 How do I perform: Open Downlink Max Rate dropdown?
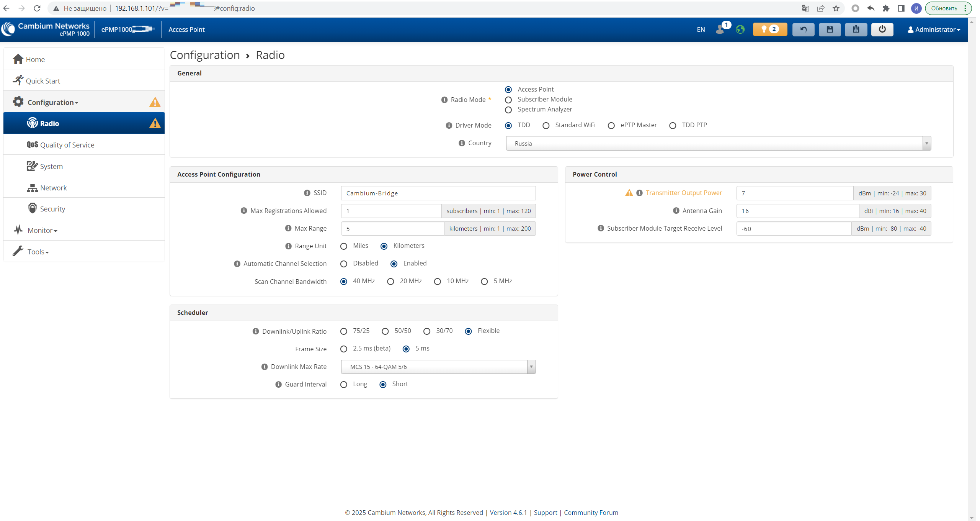(x=438, y=367)
